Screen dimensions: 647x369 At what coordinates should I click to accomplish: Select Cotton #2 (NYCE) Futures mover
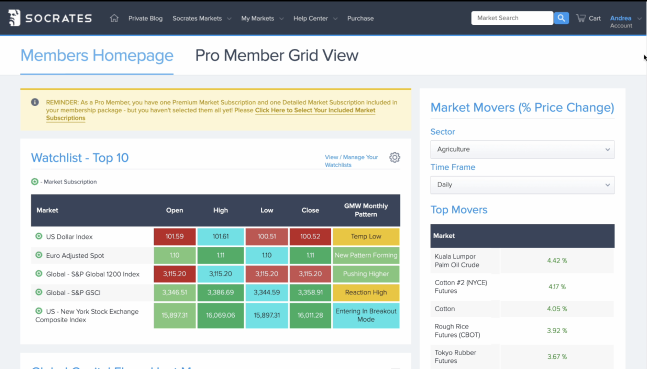pyautogui.click(x=461, y=286)
